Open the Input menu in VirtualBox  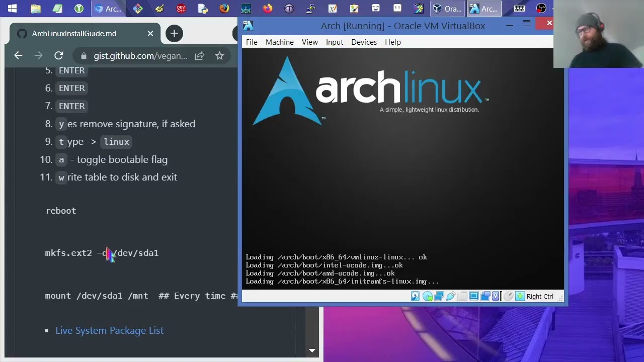335,42
